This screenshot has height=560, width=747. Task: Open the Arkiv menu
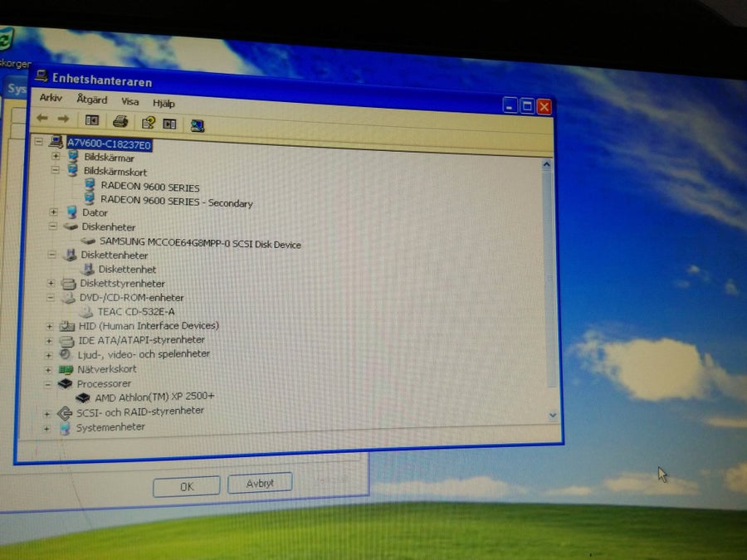(51, 98)
